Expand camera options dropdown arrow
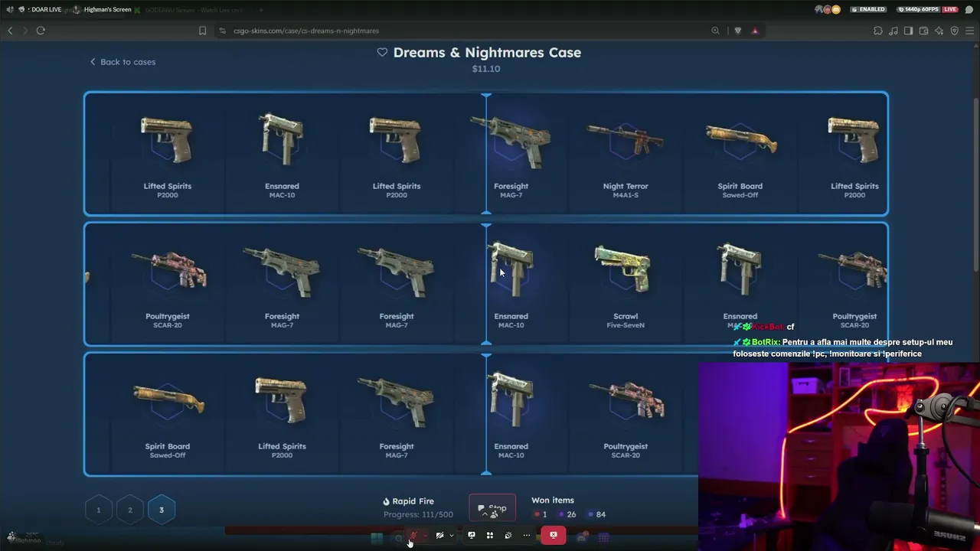Image resolution: width=980 pixels, height=551 pixels. click(x=451, y=536)
